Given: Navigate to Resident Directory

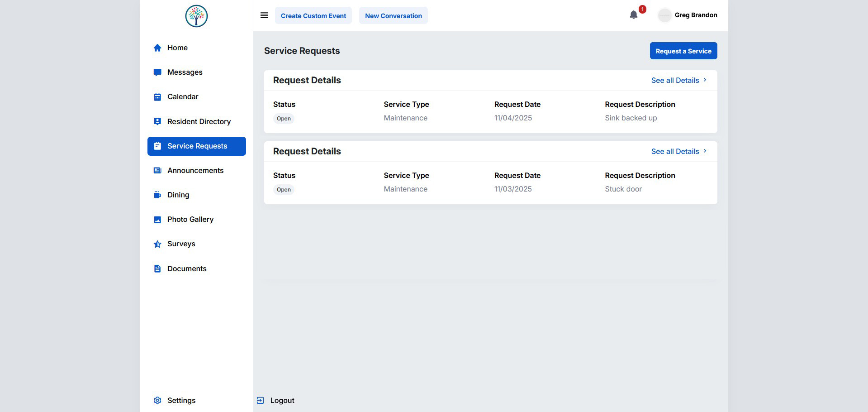Looking at the screenshot, I should click(x=197, y=121).
